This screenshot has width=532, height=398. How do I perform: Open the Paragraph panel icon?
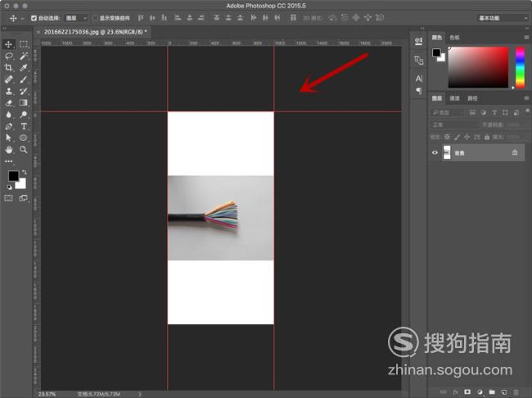pos(419,91)
